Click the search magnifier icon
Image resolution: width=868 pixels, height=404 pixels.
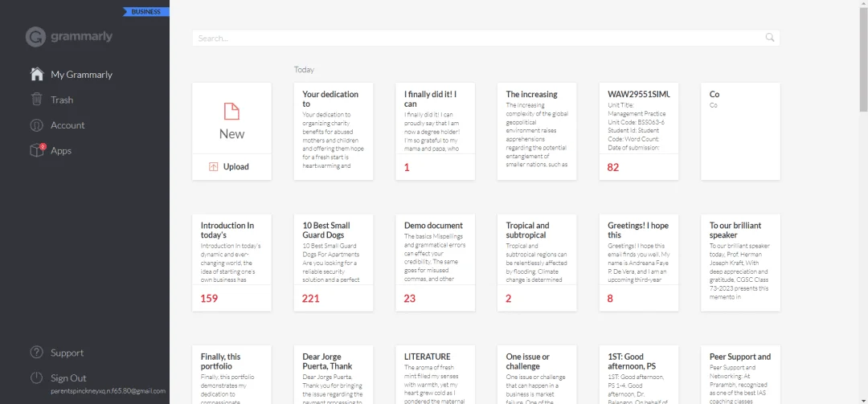point(769,38)
